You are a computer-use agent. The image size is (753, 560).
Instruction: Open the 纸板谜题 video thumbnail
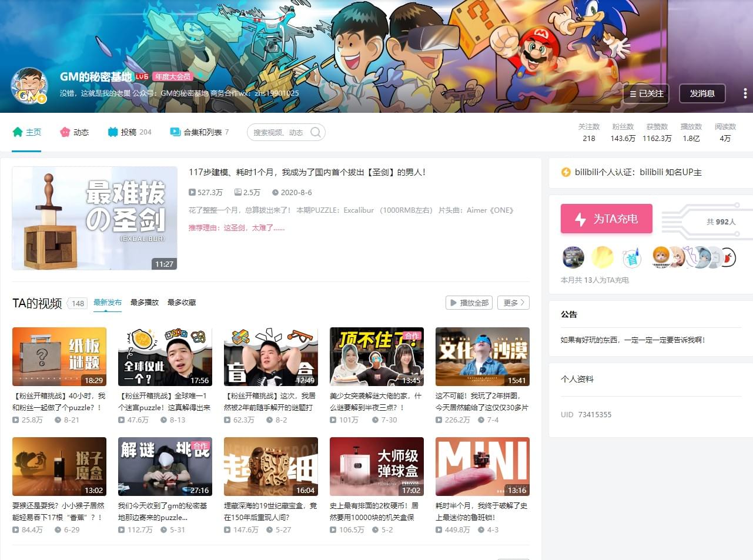point(59,357)
